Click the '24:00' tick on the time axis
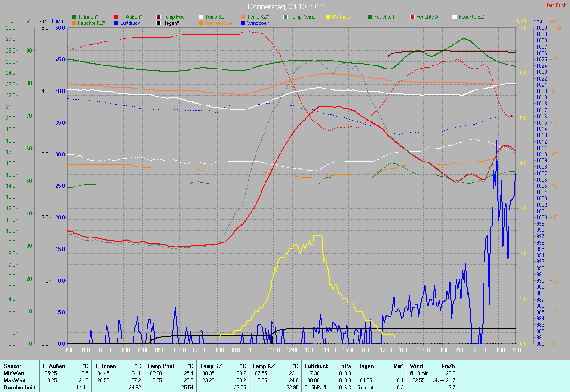Viewport: 570px width, 392px height. coord(517,350)
